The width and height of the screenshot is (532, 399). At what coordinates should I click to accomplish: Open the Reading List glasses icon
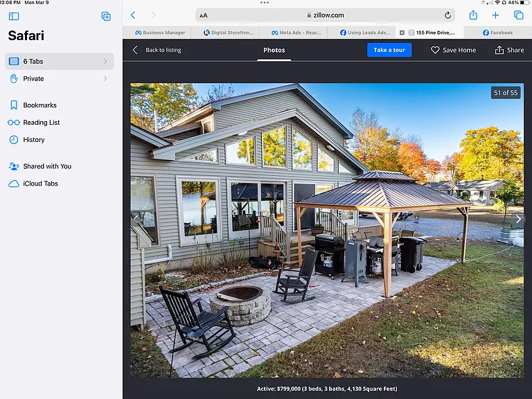(x=14, y=123)
